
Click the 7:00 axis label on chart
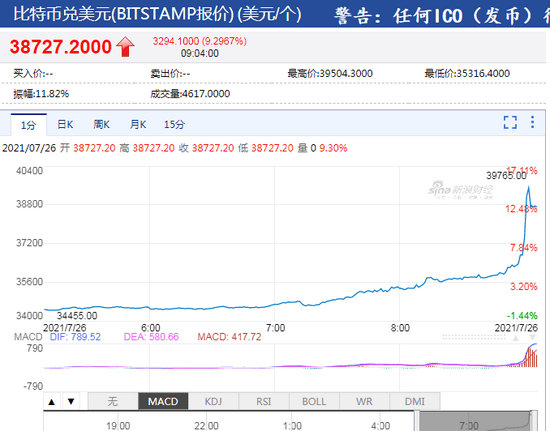point(275,328)
